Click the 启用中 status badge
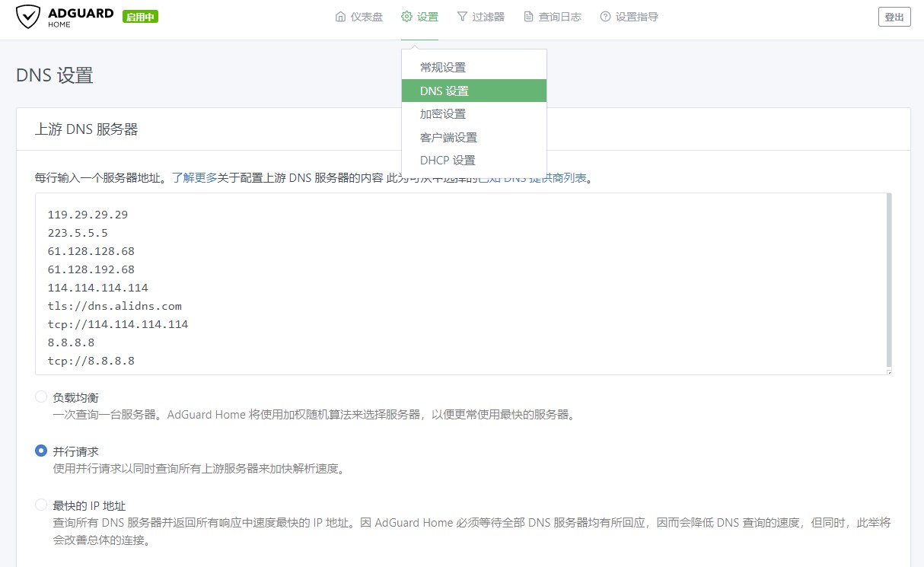Viewport: 924px width, 567px height. [140, 17]
